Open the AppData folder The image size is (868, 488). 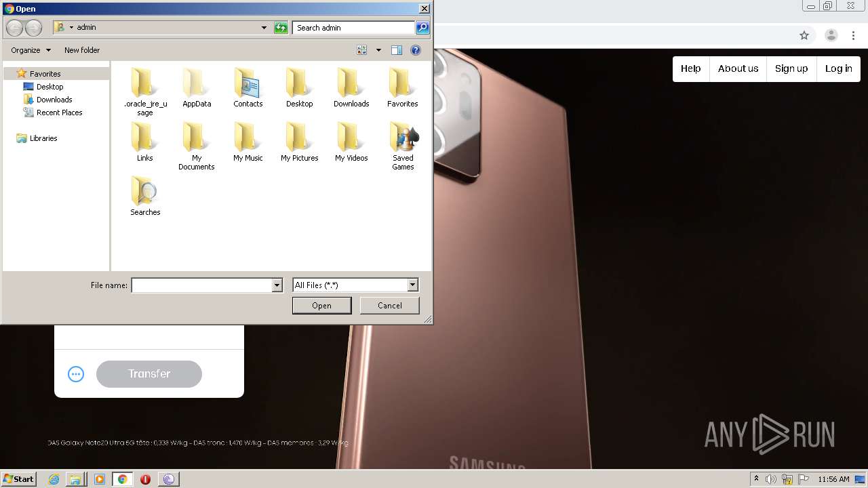197,87
